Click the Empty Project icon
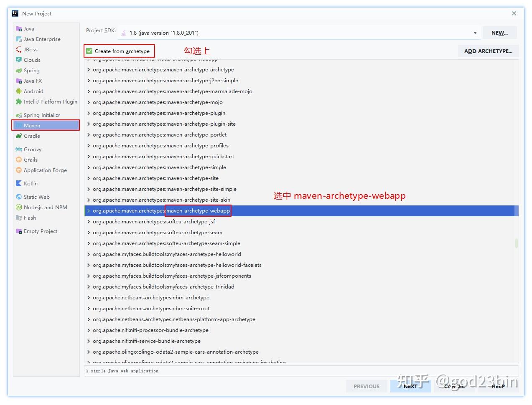532x405 pixels. tap(19, 231)
